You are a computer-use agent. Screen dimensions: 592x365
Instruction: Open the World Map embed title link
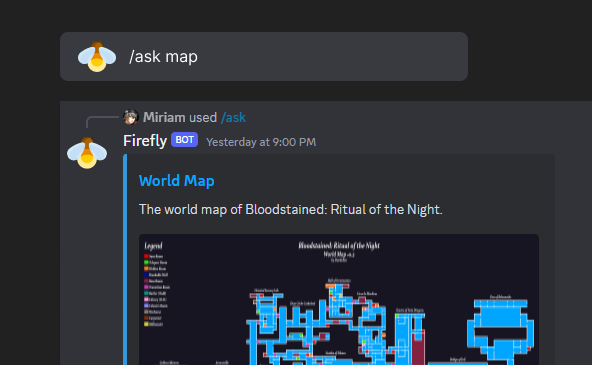[176, 181]
